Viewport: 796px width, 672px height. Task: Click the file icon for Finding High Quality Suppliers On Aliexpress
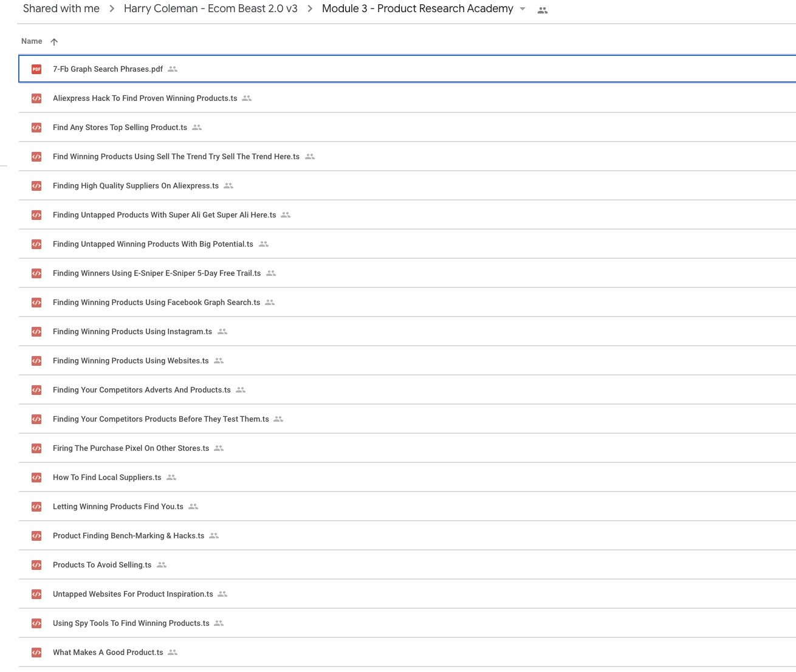(x=36, y=186)
